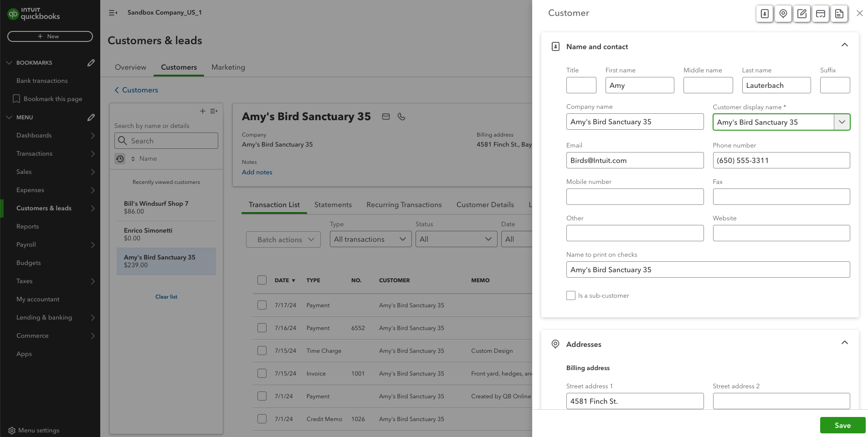Open the Recurring Transactions tab
Viewport: 868px width, 437px height.
(x=404, y=205)
